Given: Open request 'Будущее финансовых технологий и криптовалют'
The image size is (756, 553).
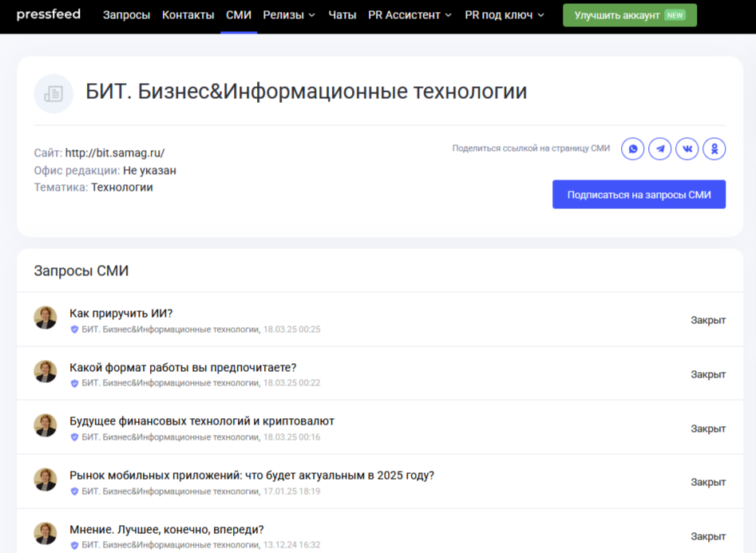Looking at the screenshot, I should [202, 421].
